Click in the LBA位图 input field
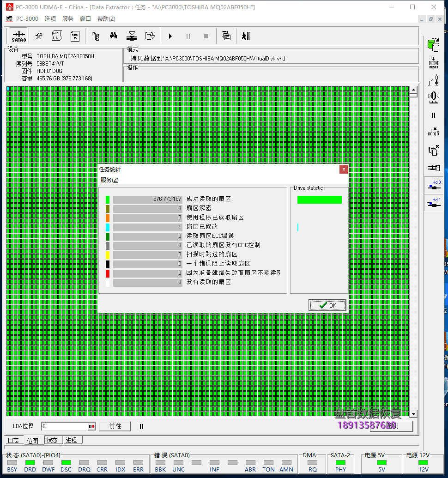 point(65,426)
